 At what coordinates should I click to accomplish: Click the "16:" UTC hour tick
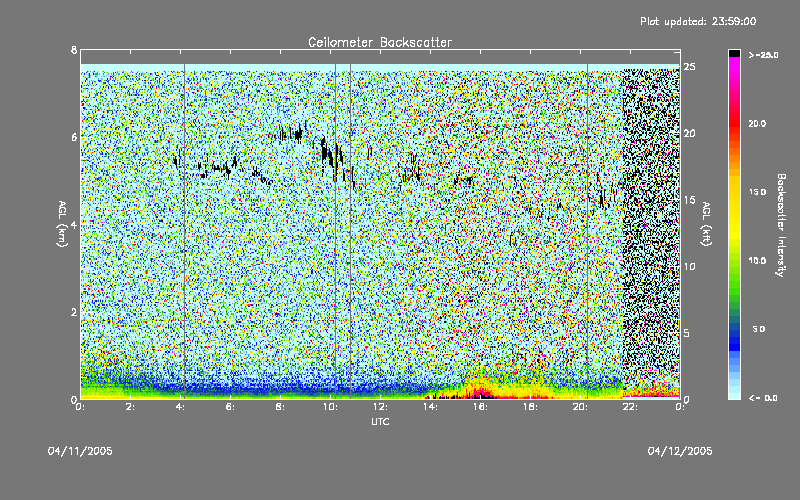pyautogui.click(x=480, y=407)
